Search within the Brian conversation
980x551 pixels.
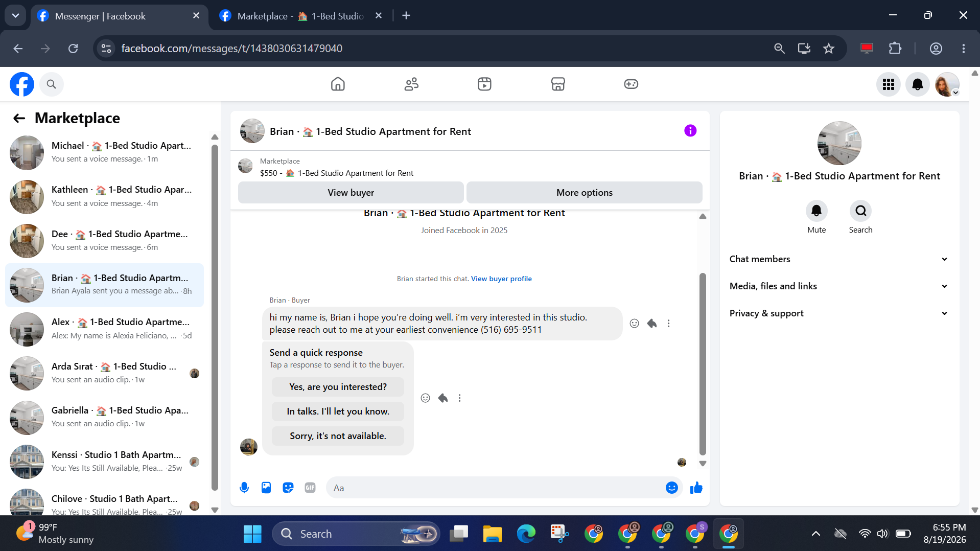pyautogui.click(x=861, y=211)
